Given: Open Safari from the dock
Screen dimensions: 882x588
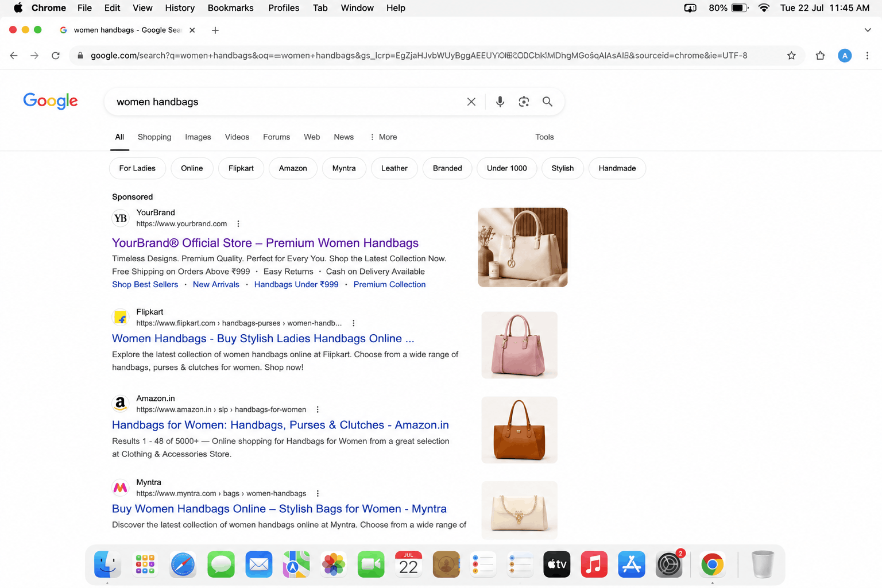Looking at the screenshot, I should (183, 564).
